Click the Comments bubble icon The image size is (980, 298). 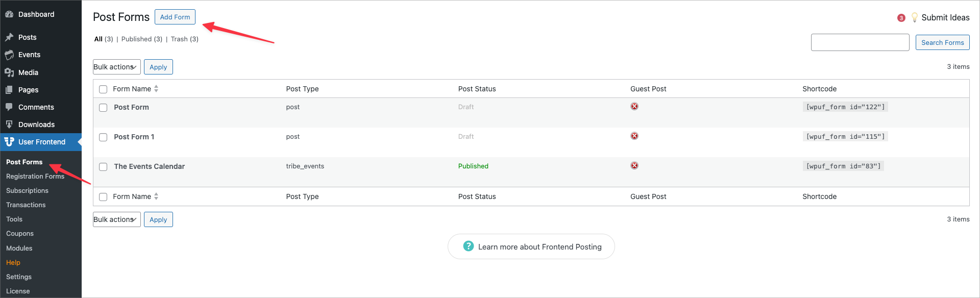(9, 107)
